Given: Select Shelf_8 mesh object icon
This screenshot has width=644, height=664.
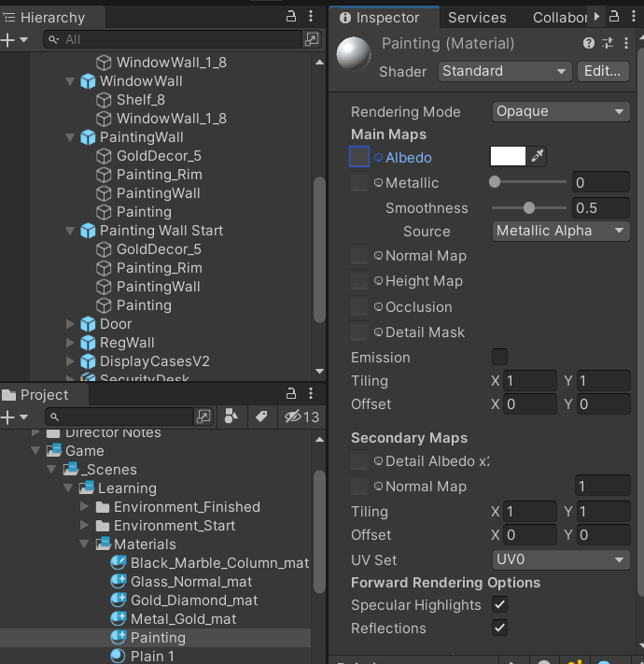Looking at the screenshot, I should coord(104,100).
